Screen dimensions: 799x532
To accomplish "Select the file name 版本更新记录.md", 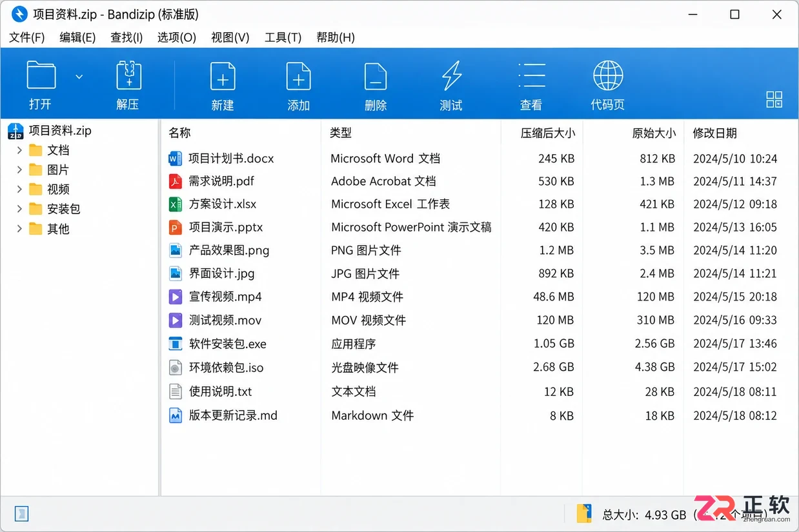I will tap(233, 415).
